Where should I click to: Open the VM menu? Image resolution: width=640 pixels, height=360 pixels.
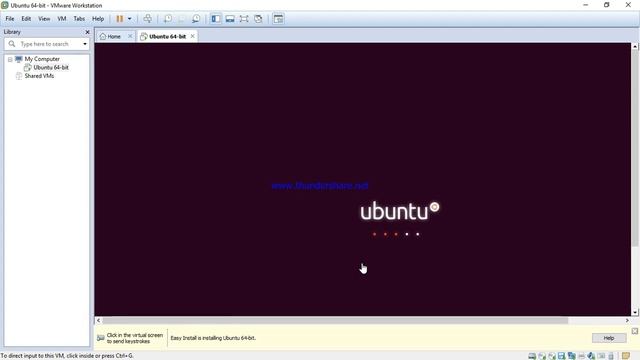[x=62, y=19]
